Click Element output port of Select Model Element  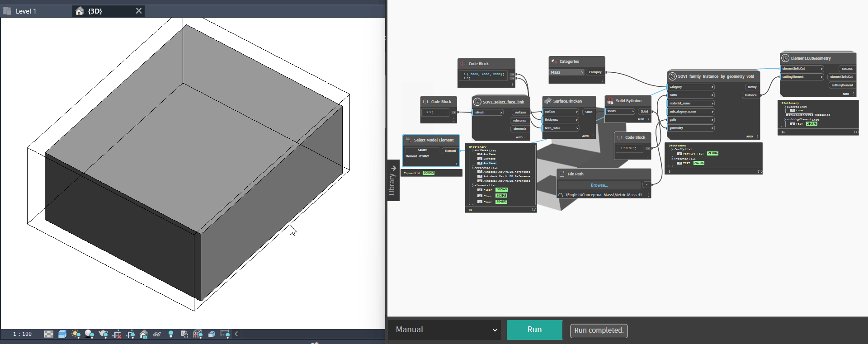click(450, 151)
